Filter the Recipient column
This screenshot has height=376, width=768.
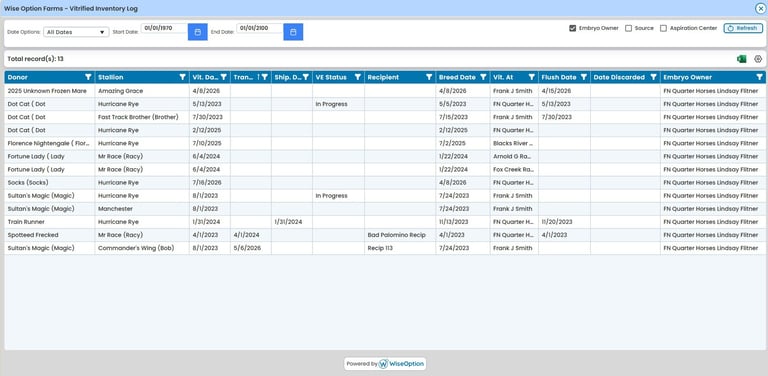[429, 77]
